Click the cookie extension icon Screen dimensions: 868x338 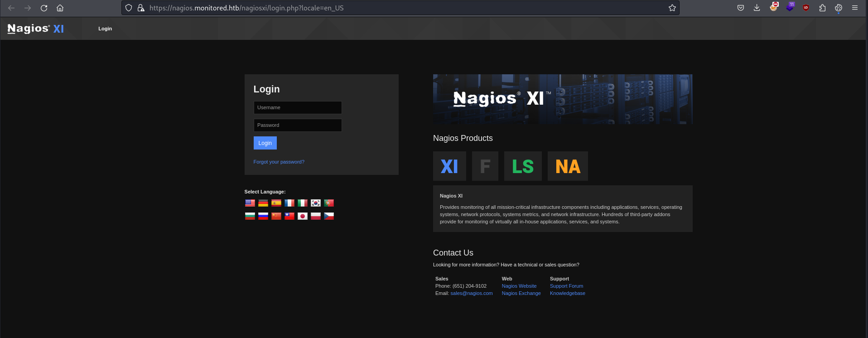839,8
